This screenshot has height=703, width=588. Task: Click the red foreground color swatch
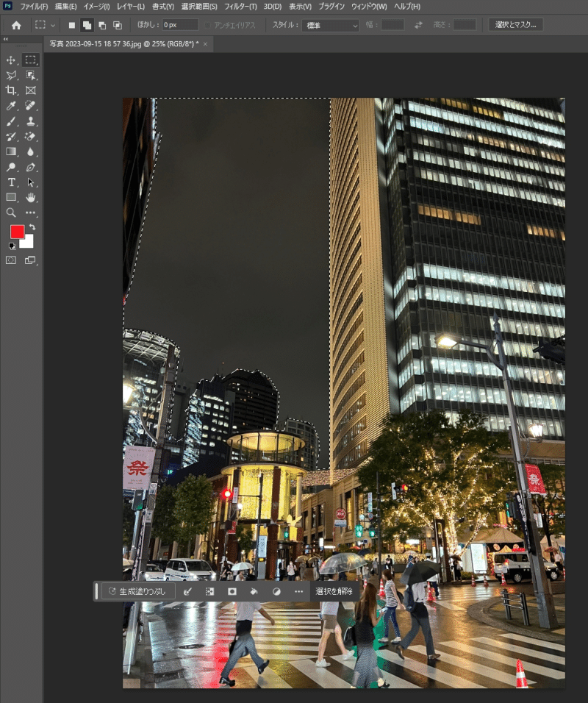click(x=17, y=232)
